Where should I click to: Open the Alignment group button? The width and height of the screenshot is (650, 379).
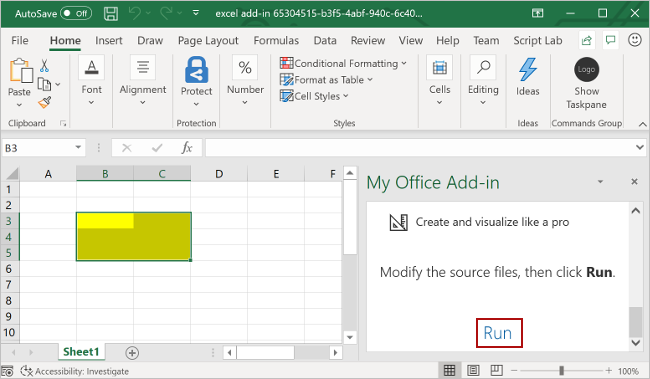point(143,80)
